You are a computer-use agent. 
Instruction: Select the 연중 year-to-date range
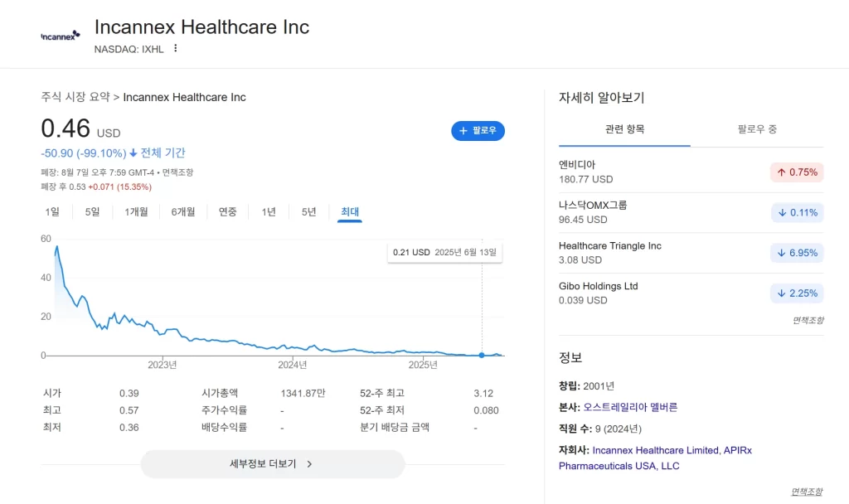tap(228, 212)
